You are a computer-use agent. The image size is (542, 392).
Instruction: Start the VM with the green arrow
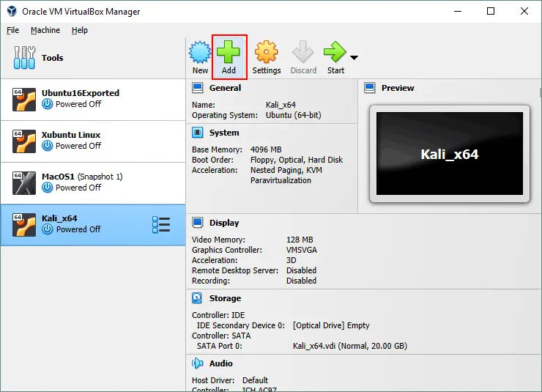pyautogui.click(x=335, y=52)
